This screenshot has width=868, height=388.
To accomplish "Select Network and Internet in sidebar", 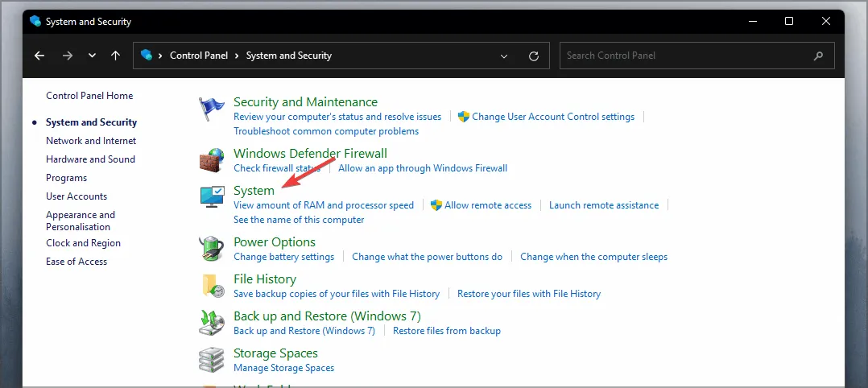I will click(91, 141).
